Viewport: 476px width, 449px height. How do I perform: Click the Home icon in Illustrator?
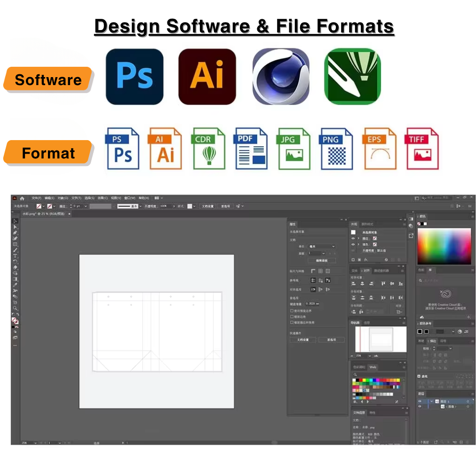22,198
